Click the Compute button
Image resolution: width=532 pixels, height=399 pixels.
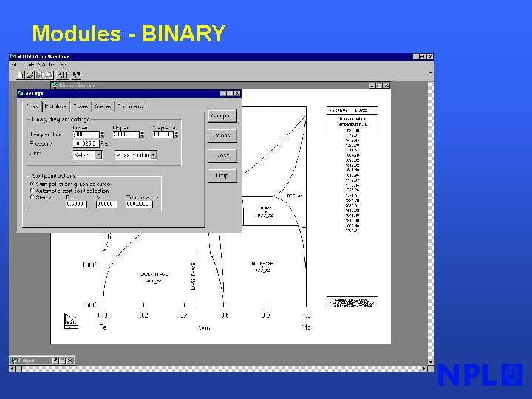coord(222,116)
